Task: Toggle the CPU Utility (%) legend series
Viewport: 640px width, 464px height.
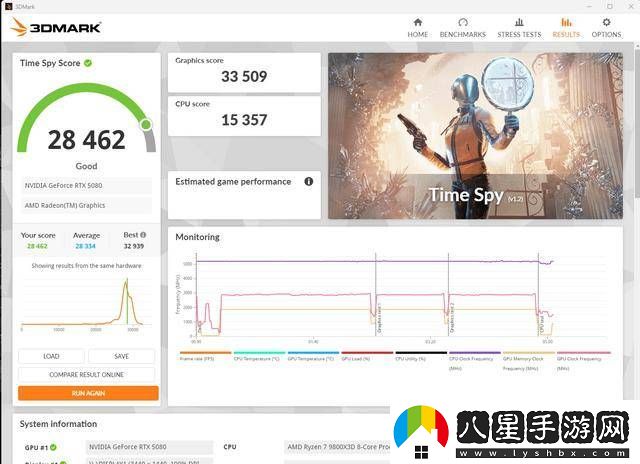Action: pos(421,356)
